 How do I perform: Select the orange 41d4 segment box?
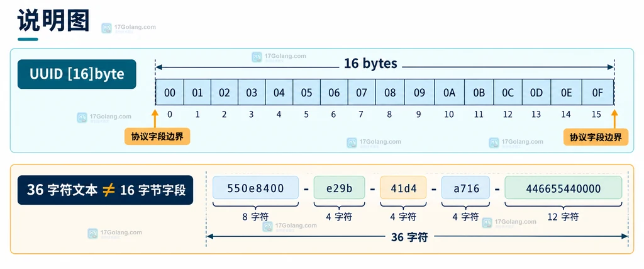(x=403, y=188)
